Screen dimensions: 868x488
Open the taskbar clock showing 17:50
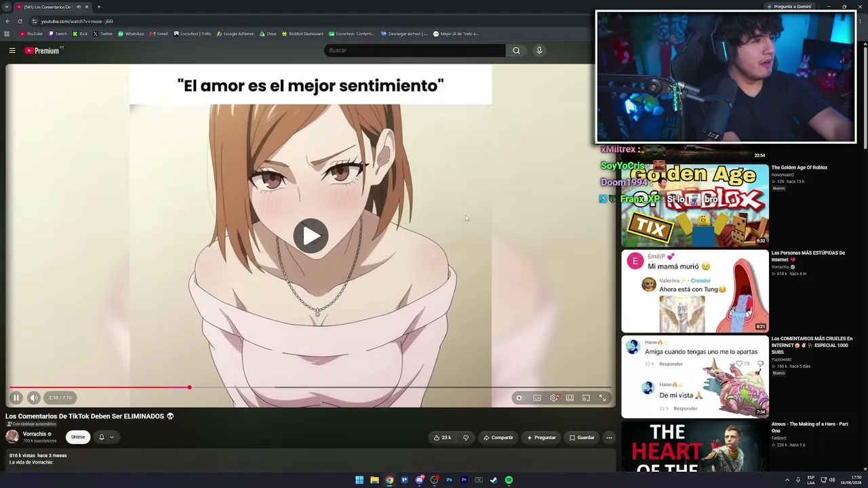[x=850, y=480]
